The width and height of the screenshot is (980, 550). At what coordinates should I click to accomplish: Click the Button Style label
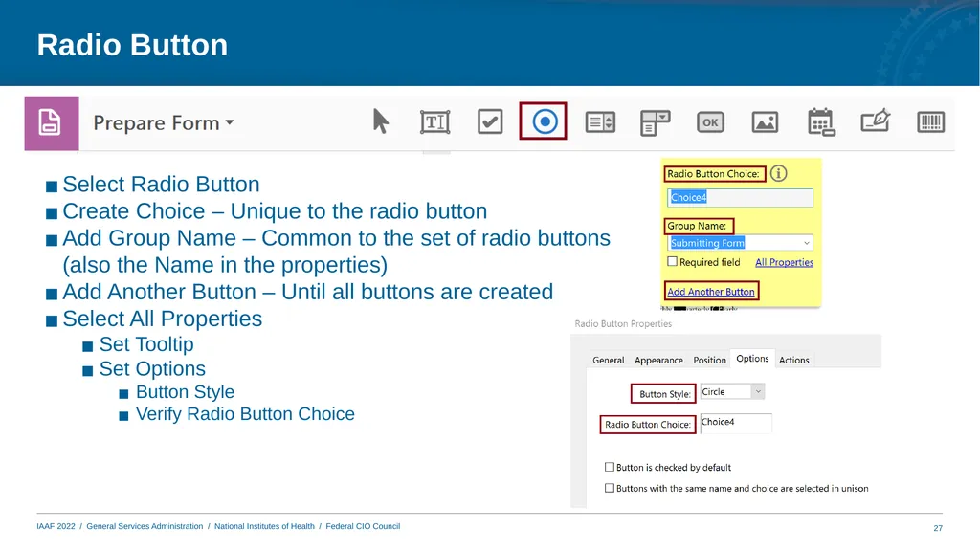(664, 394)
